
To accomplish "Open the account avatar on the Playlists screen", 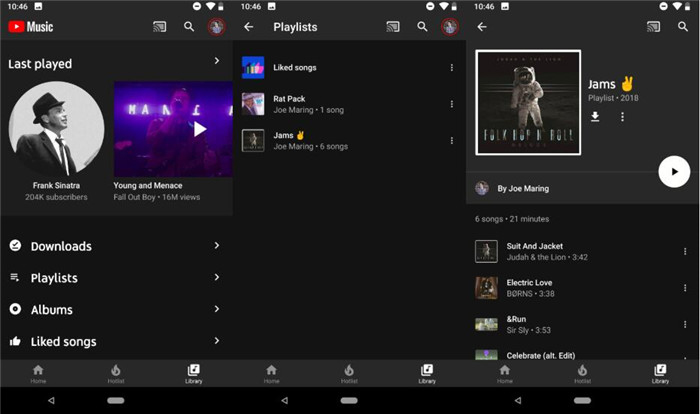I will tap(450, 27).
